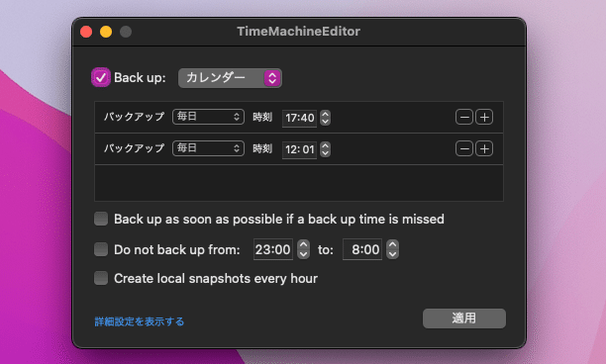Enable the Do not back up from checkbox

[x=101, y=249]
